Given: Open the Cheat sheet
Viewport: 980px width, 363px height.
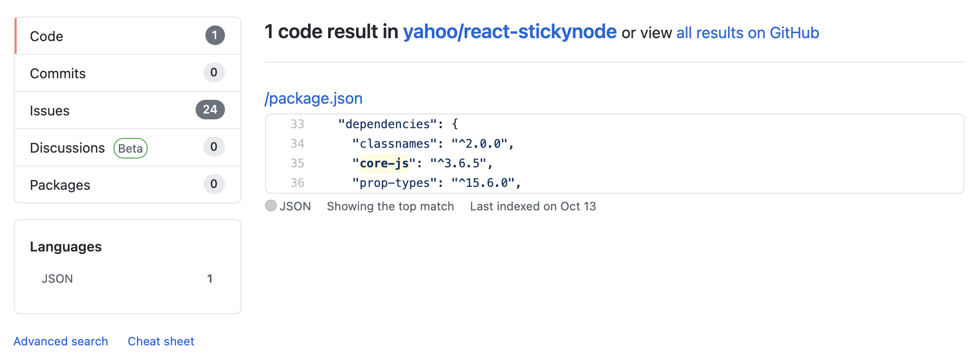Looking at the screenshot, I should click(x=160, y=341).
